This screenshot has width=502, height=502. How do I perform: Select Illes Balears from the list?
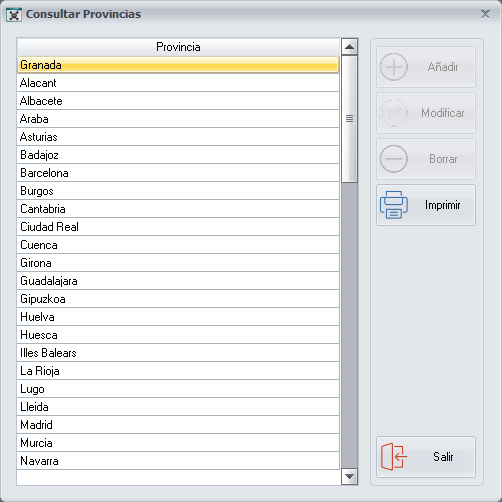click(x=178, y=353)
